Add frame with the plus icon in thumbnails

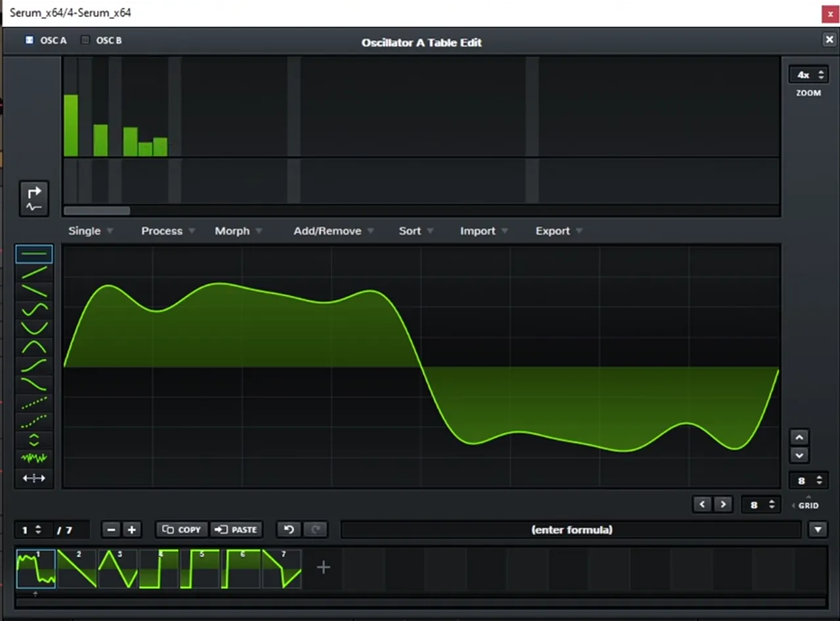click(324, 567)
